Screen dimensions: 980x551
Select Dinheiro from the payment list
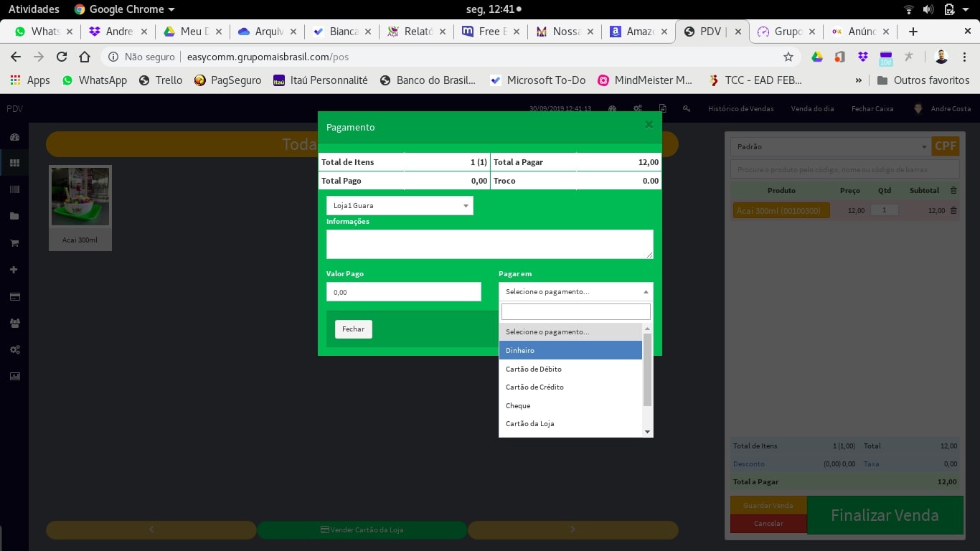(x=570, y=350)
